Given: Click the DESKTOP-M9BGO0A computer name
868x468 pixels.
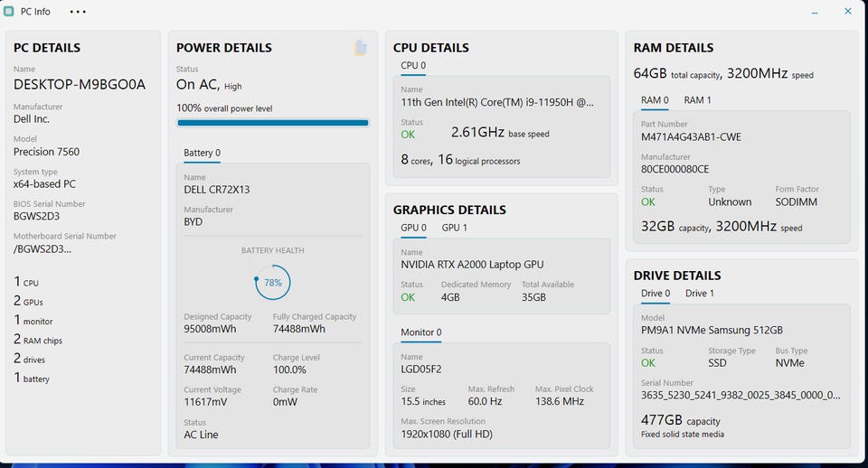Looking at the screenshot, I should coord(80,85).
